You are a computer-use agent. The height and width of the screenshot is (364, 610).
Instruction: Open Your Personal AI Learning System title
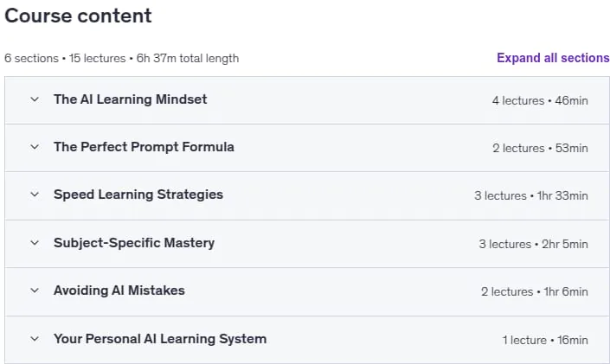pos(160,339)
